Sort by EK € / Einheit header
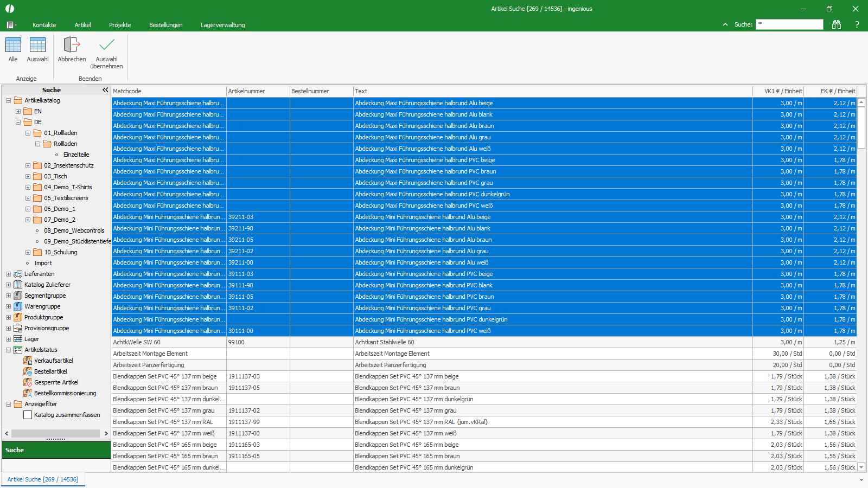This screenshot has height=488, width=868. (x=830, y=91)
